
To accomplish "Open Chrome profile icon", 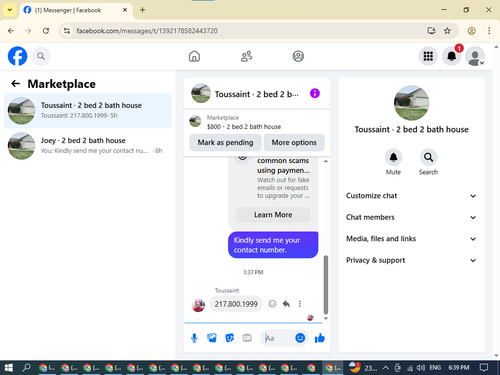I will (471, 31).
